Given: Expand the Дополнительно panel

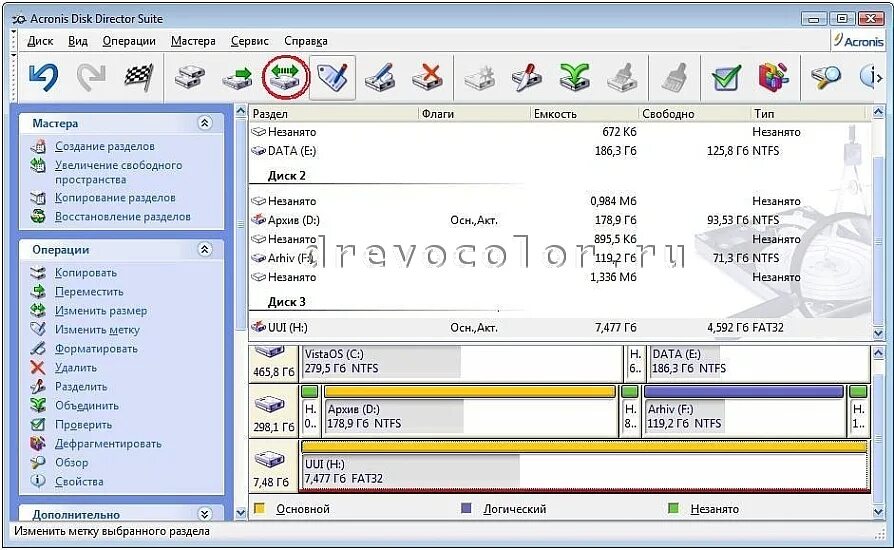Looking at the screenshot, I should [205, 514].
